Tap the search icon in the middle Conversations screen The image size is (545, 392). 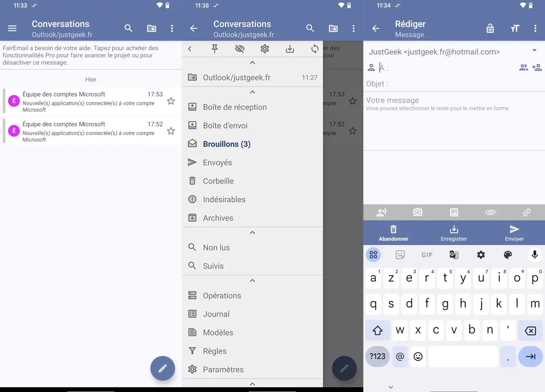(x=310, y=28)
